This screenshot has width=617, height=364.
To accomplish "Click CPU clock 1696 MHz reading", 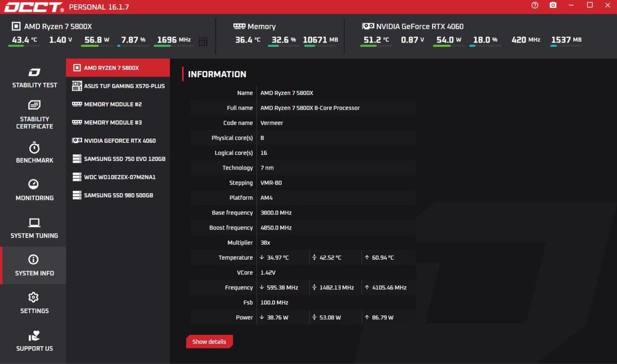I will pos(174,39).
